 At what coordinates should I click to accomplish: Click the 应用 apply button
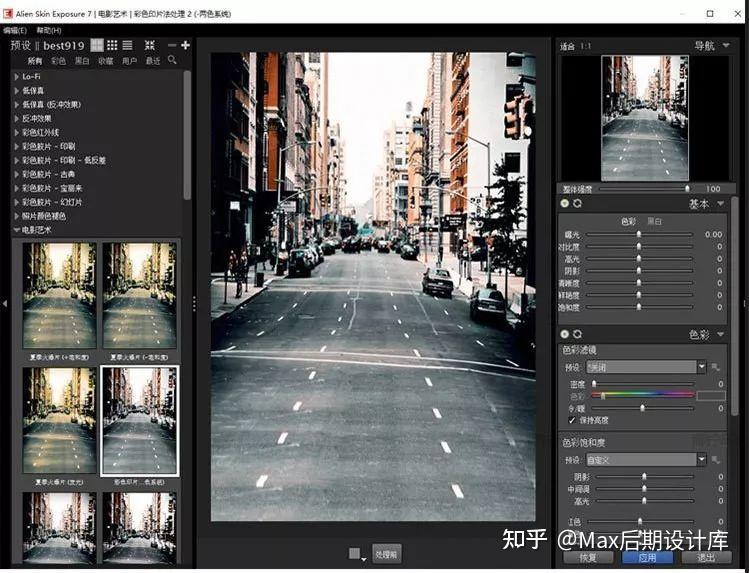click(x=647, y=557)
